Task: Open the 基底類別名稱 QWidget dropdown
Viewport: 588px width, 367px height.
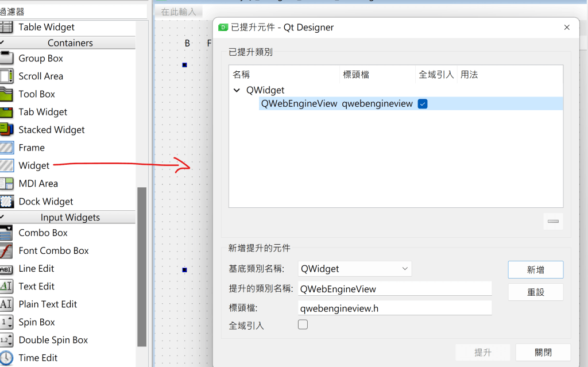Action: (354, 269)
